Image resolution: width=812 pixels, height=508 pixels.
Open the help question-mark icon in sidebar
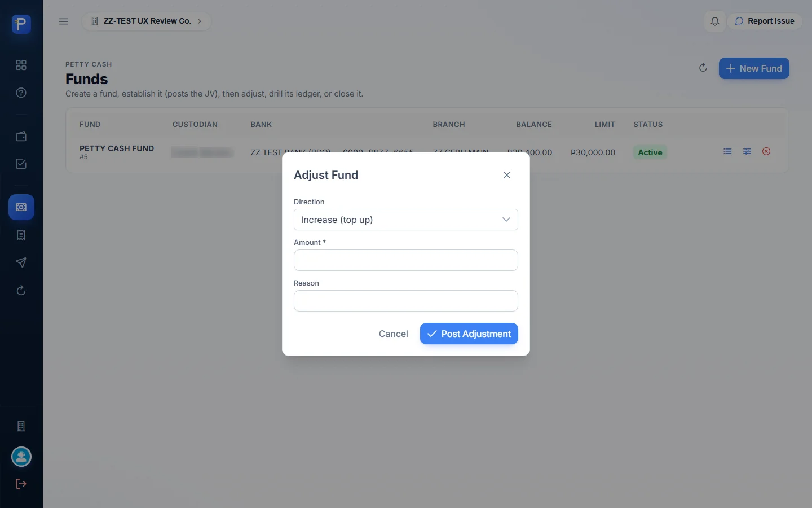coord(21,93)
